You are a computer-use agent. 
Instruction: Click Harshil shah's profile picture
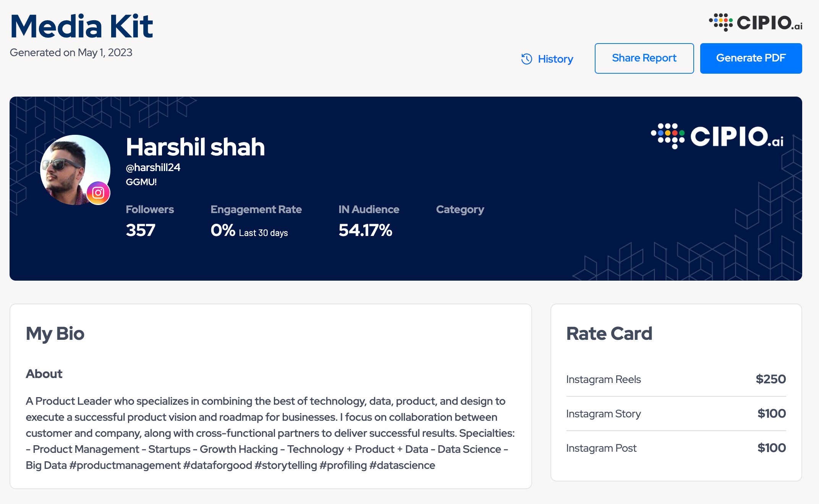71,168
